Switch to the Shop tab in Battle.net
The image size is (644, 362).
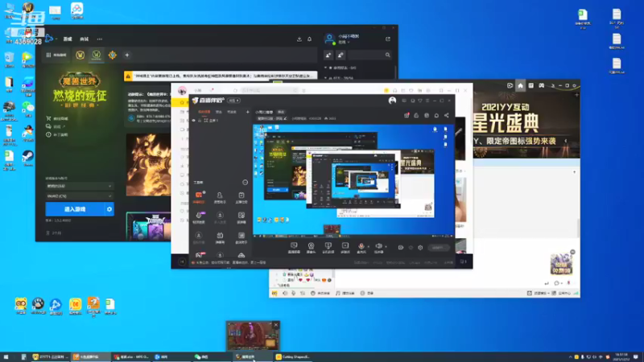[x=85, y=39]
